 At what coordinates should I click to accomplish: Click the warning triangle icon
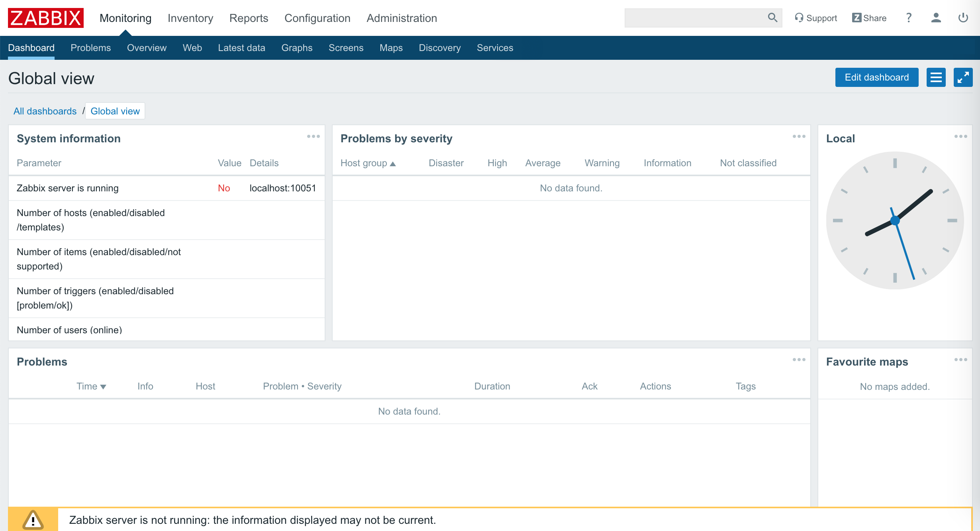coord(33,520)
